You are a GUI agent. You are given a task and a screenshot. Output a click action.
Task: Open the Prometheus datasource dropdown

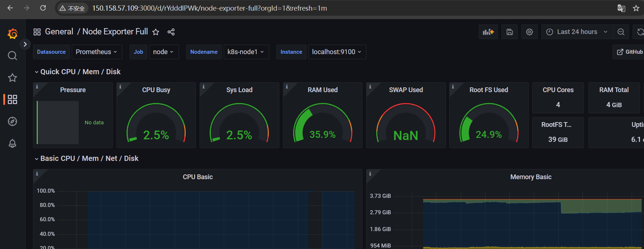pos(96,52)
